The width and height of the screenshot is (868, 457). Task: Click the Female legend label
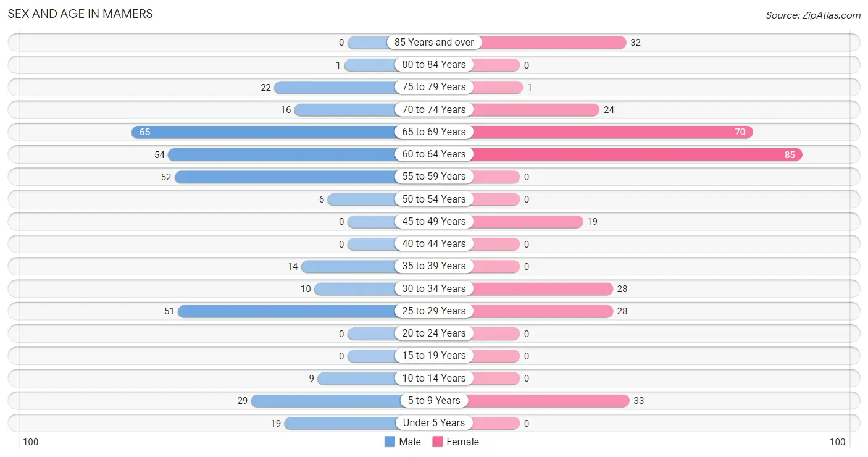(x=463, y=442)
